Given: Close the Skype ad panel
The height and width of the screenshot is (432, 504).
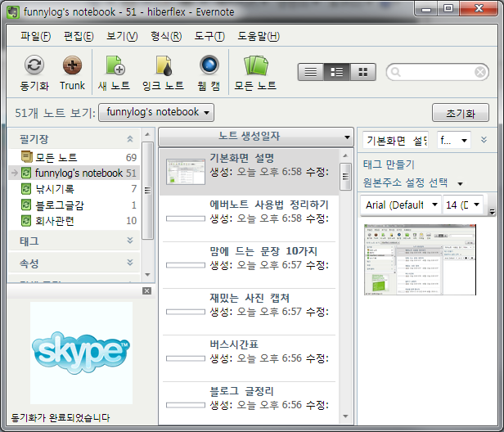Looking at the screenshot, I should click(x=147, y=291).
